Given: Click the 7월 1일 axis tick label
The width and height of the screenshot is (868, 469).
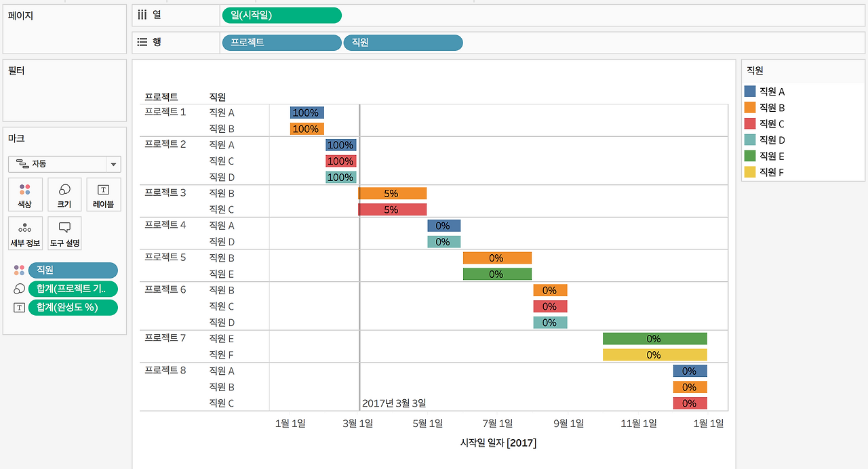Looking at the screenshot, I should pyautogui.click(x=497, y=424).
